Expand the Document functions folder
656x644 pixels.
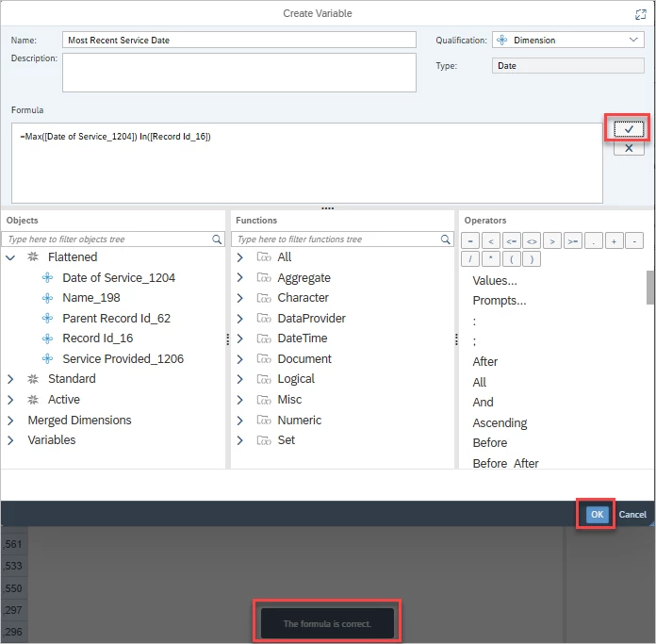click(240, 359)
